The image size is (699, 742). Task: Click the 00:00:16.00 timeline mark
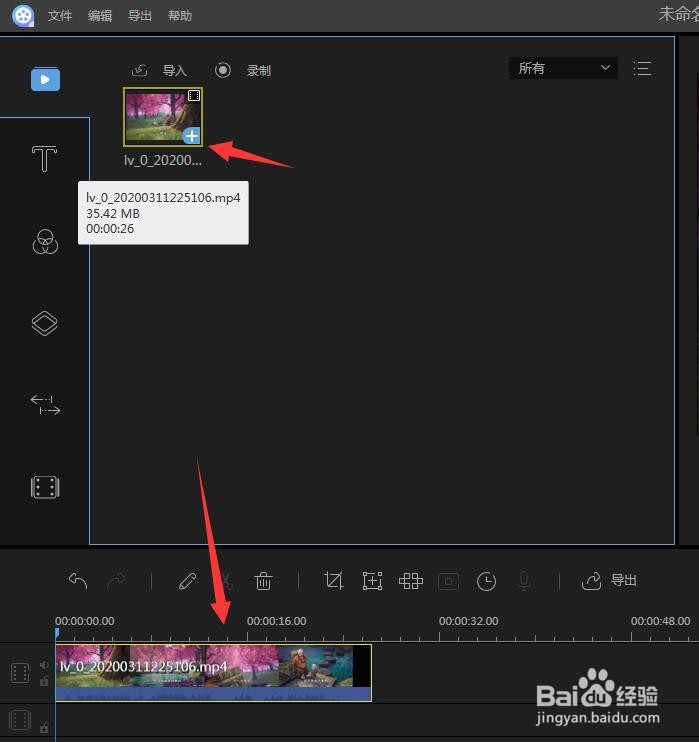276,621
